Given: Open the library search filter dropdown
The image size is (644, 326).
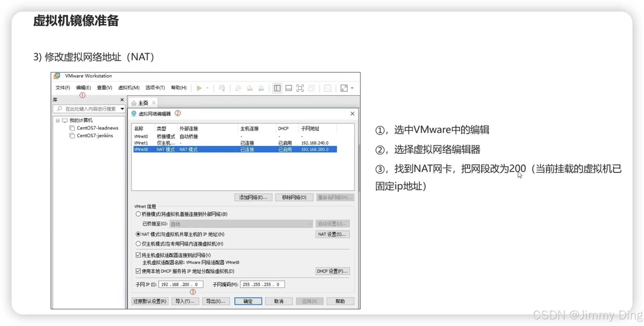Looking at the screenshot, I should point(122,109).
